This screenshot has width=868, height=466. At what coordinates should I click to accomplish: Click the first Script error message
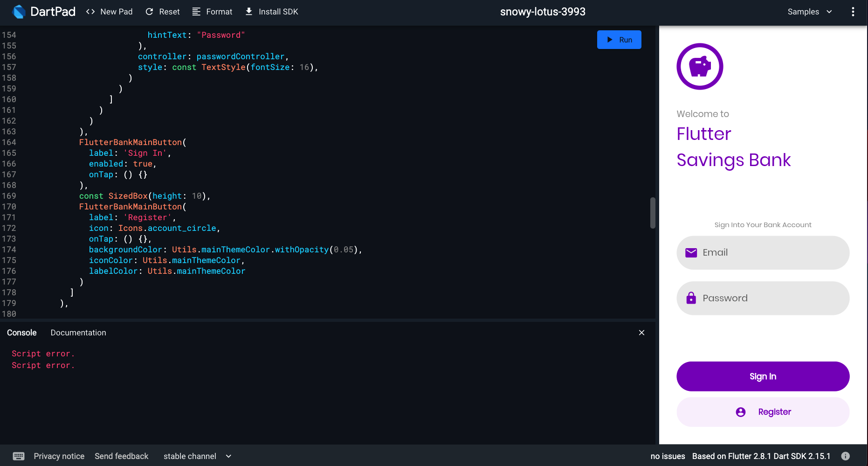click(x=43, y=354)
